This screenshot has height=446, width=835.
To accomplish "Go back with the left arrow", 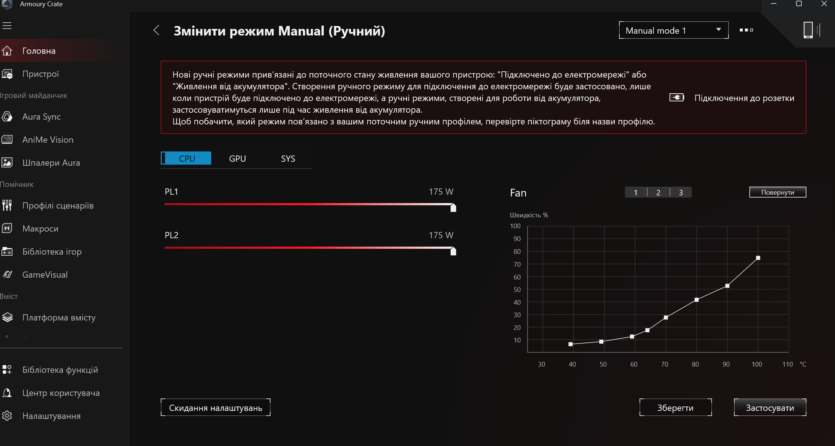I will [156, 30].
